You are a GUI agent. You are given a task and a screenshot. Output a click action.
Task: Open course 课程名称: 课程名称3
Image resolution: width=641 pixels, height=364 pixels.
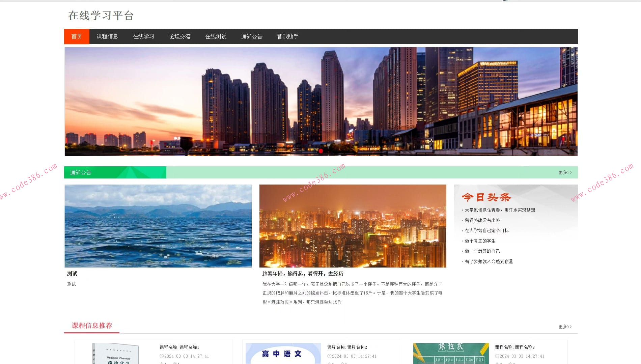[514, 347]
